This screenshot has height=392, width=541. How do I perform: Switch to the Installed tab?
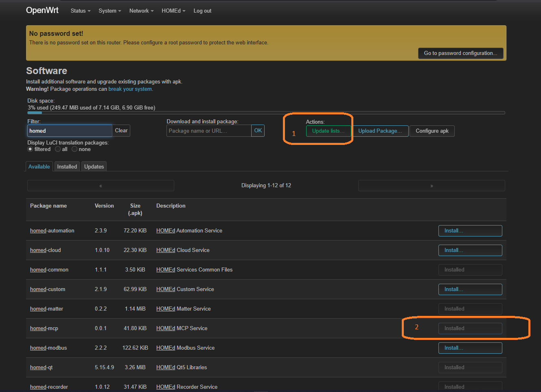click(x=67, y=166)
